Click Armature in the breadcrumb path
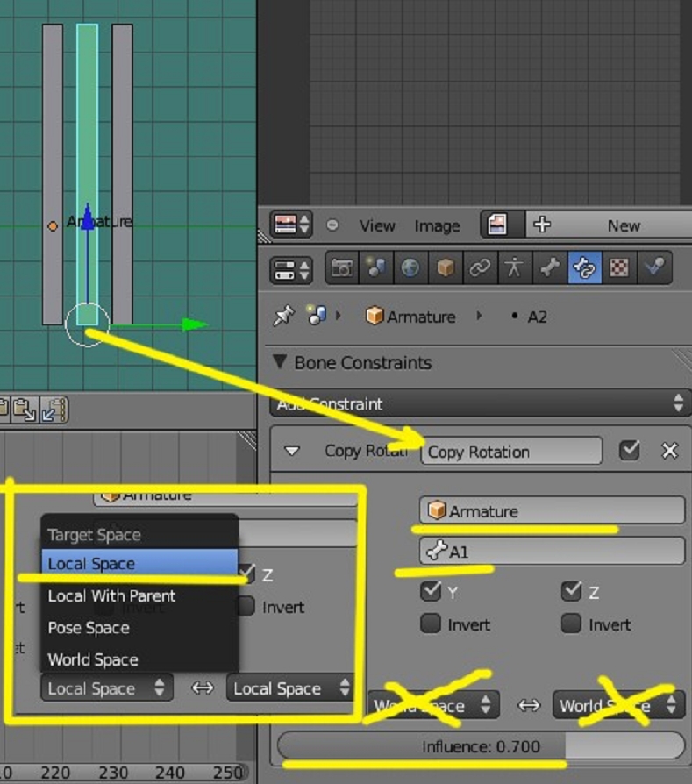 (x=421, y=317)
